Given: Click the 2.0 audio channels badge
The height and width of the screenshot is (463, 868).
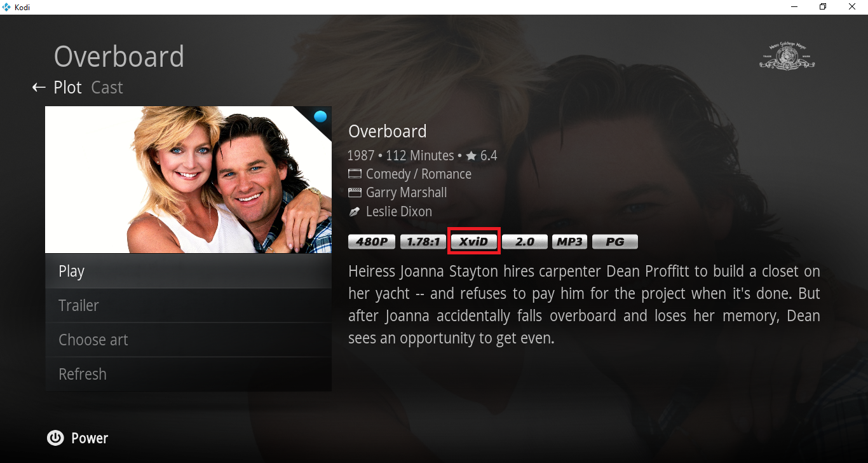Looking at the screenshot, I should pos(525,242).
